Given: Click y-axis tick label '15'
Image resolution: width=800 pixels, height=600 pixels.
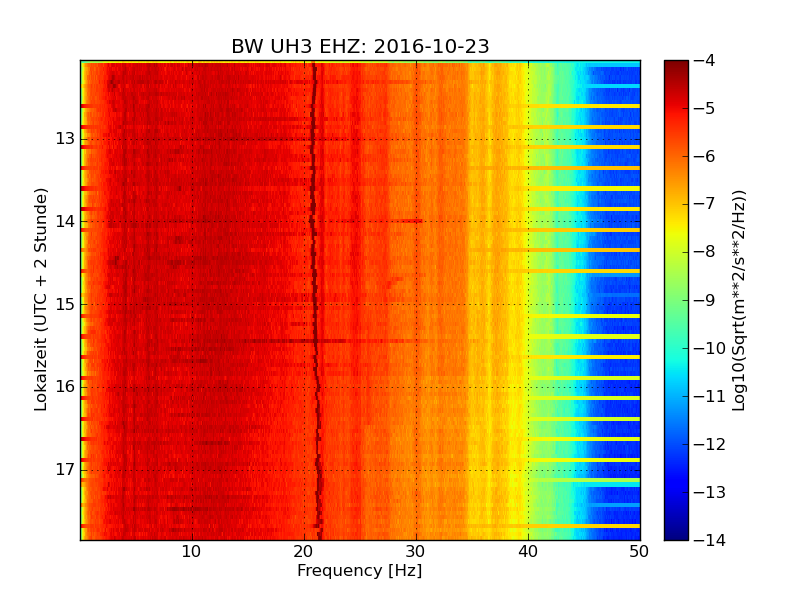Looking at the screenshot, I should (x=65, y=304).
